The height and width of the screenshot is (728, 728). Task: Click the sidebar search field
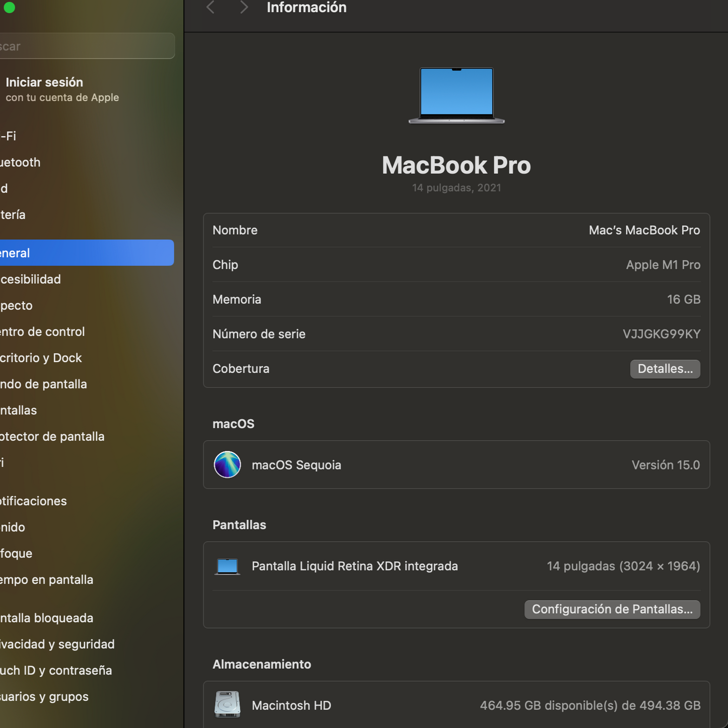(x=86, y=45)
